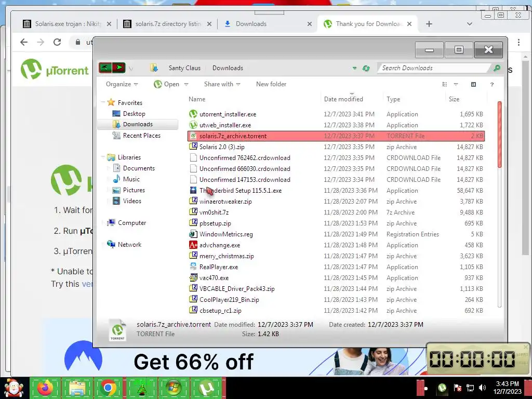Viewport: 532px width, 399px height.
Task: Select the WindowMetrics.reg file icon
Action: tap(193, 234)
